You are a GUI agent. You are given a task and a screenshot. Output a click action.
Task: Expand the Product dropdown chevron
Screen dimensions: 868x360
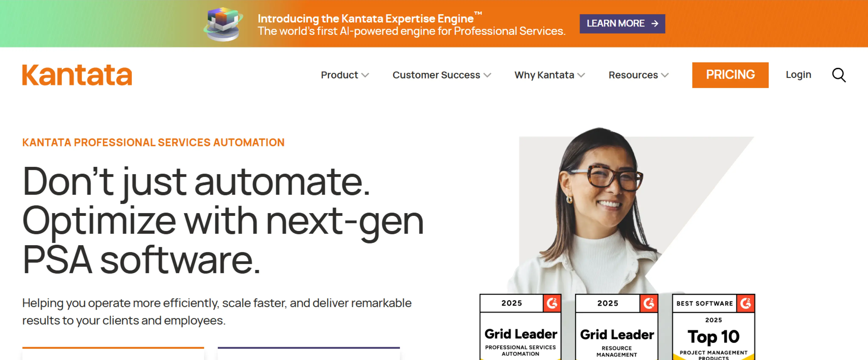365,75
